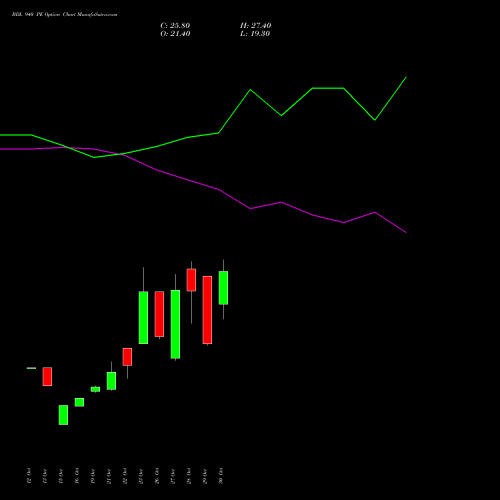Click the PE Options Chart title text
The image size is (500, 500).
click(64, 15)
